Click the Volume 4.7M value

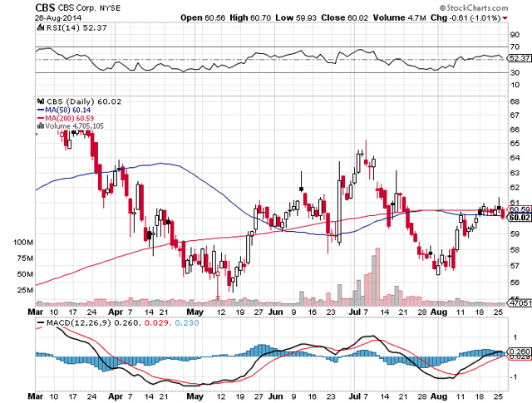[399, 17]
